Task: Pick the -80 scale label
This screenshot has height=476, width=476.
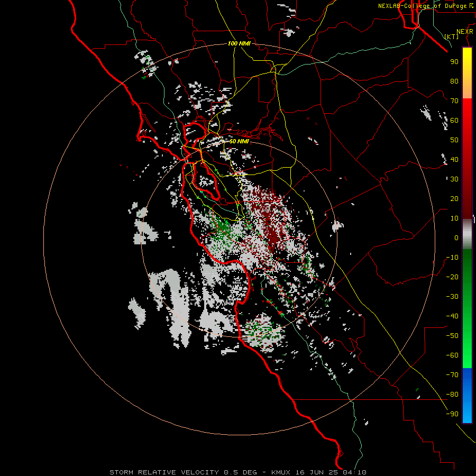Action: coord(452,395)
